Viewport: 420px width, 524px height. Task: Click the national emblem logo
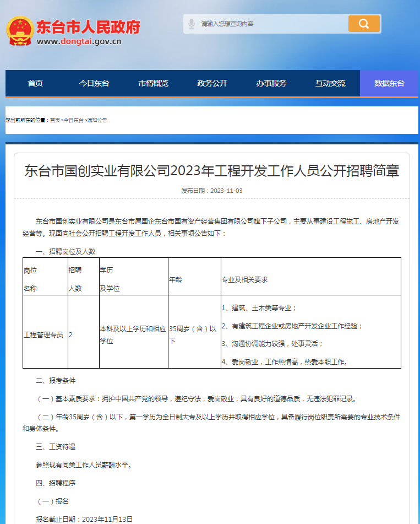[20, 31]
